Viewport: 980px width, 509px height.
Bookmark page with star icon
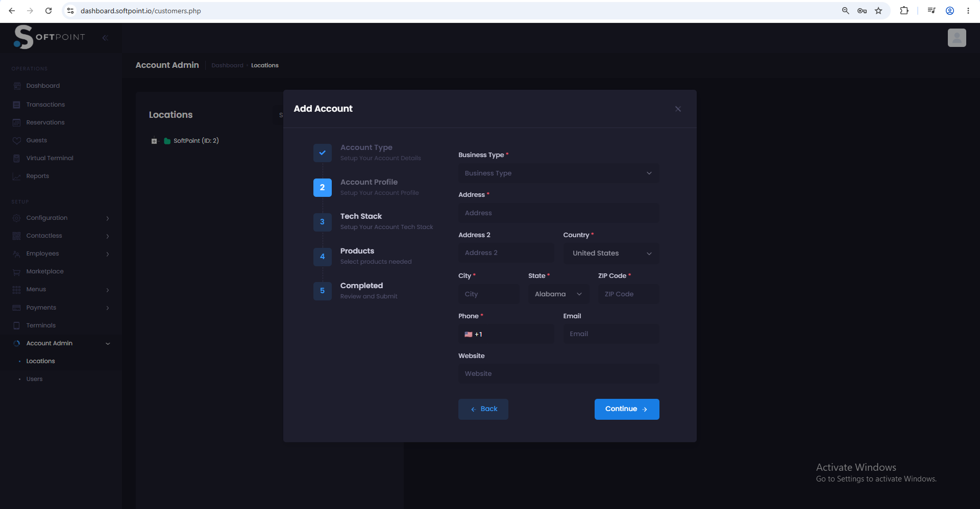pyautogui.click(x=878, y=11)
